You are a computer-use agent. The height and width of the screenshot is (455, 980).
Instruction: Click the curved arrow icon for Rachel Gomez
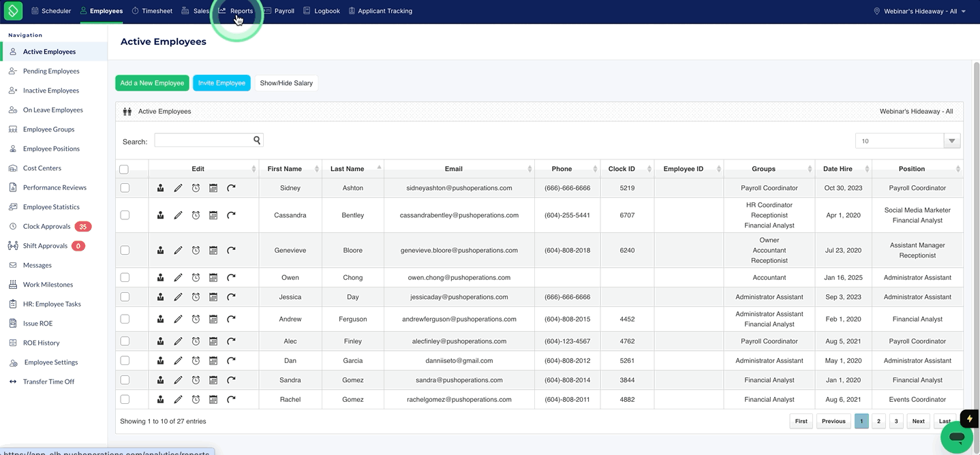coord(231,400)
